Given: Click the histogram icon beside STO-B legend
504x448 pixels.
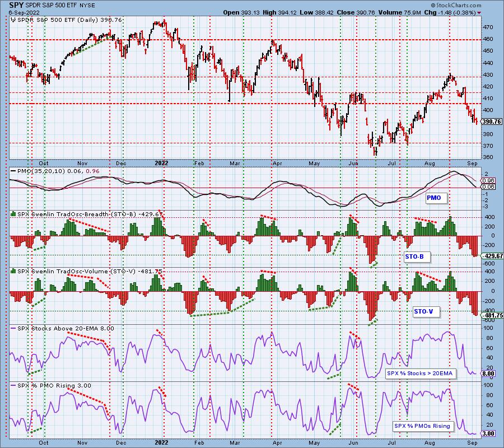Looking at the screenshot, I should (x=13, y=214).
